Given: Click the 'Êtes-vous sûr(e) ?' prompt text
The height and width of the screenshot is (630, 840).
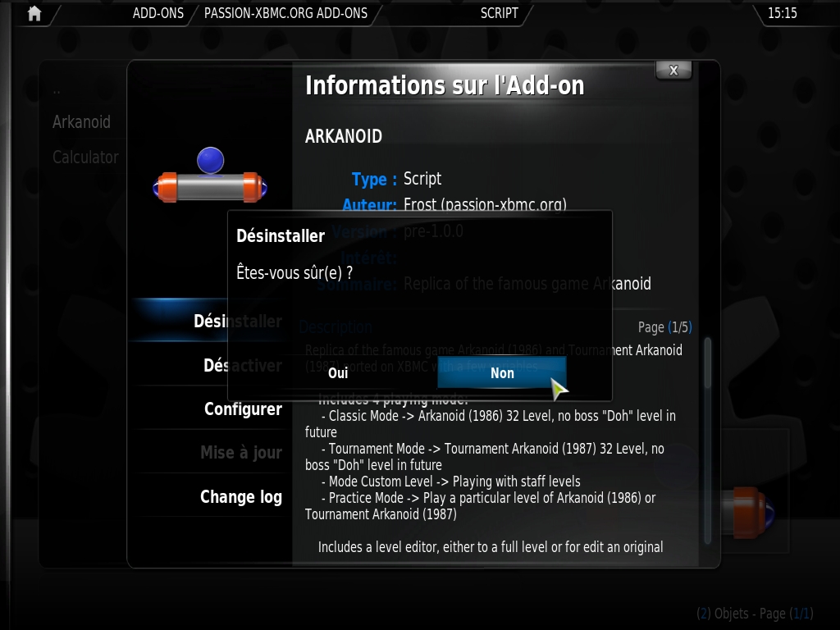Looking at the screenshot, I should click(294, 272).
